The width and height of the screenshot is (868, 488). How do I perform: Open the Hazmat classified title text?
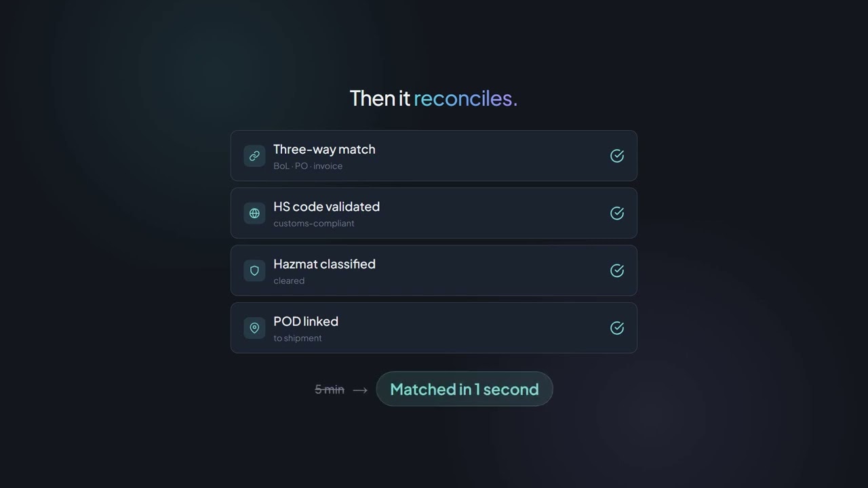pyautogui.click(x=324, y=264)
